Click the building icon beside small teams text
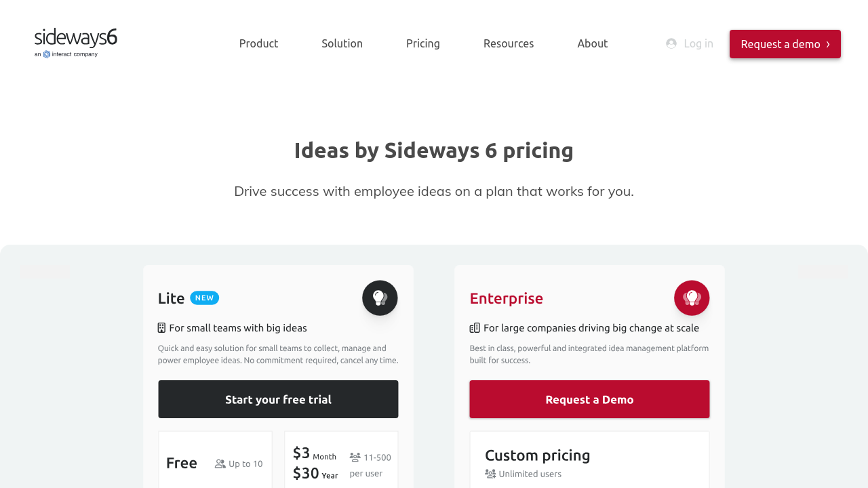The height and width of the screenshot is (488, 868). [x=161, y=328]
